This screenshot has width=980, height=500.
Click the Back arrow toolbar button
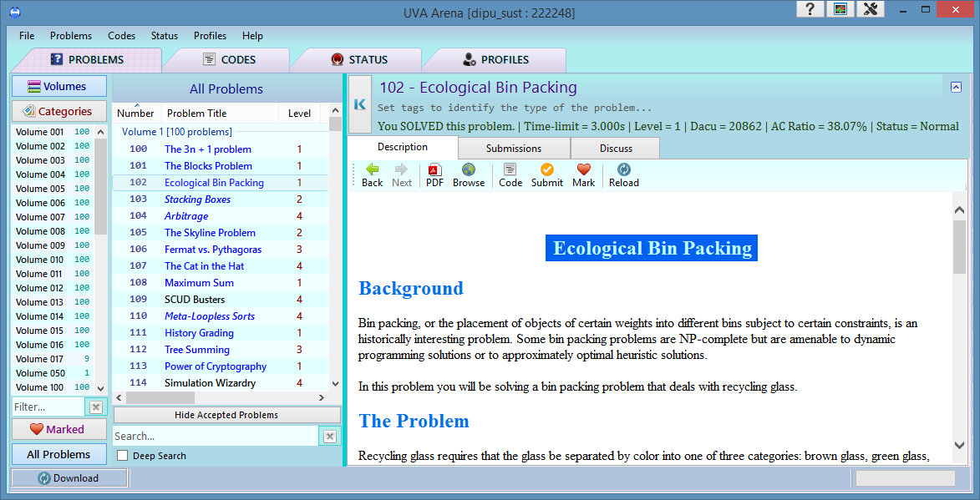pyautogui.click(x=372, y=175)
